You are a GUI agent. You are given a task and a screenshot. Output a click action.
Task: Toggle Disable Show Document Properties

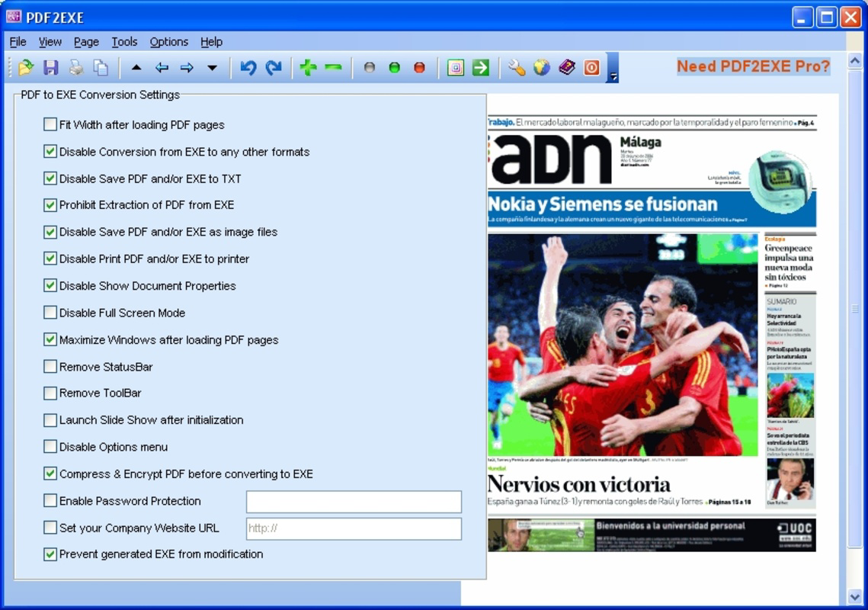pos(50,285)
